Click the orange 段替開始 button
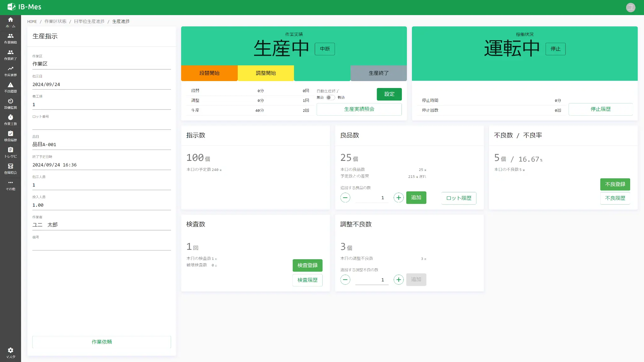The height and width of the screenshot is (362, 644). 209,73
